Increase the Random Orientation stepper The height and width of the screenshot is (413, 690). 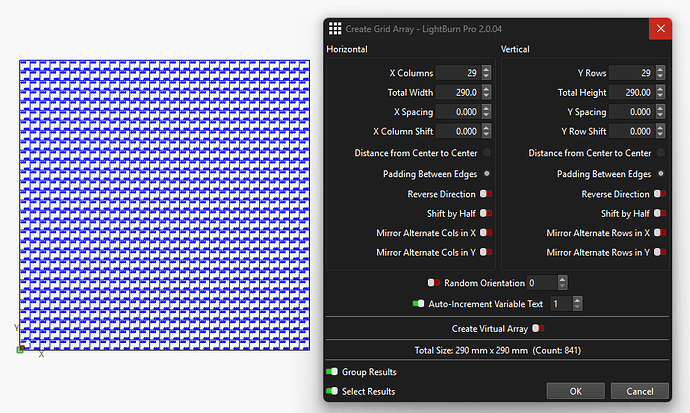[562, 279]
